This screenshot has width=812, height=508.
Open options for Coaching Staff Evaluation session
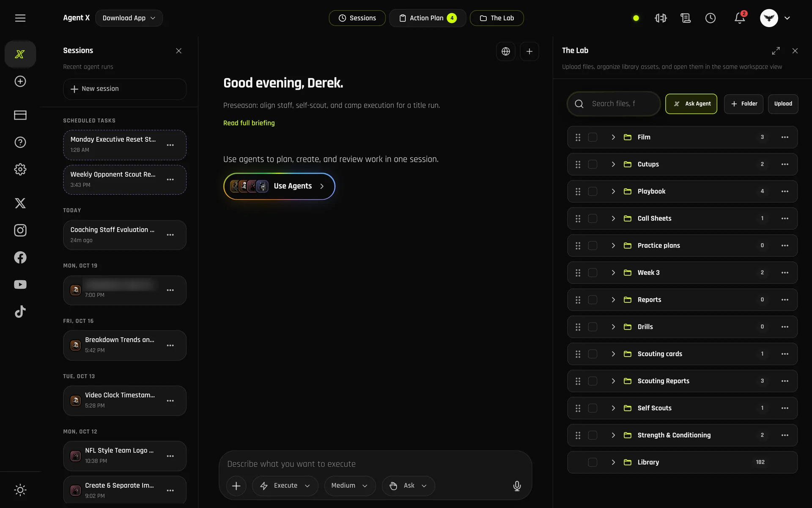[x=170, y=235]
